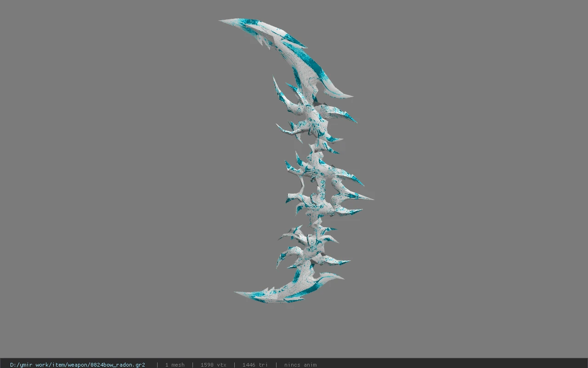Click the lower blade's right hooked tip
This screenshot has width=588, height=368.
coord(338,276)
